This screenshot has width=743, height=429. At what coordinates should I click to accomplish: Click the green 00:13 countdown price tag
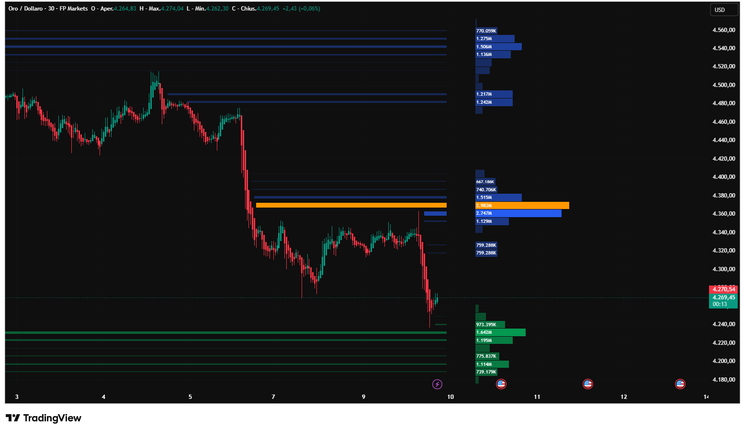[723, 301]
